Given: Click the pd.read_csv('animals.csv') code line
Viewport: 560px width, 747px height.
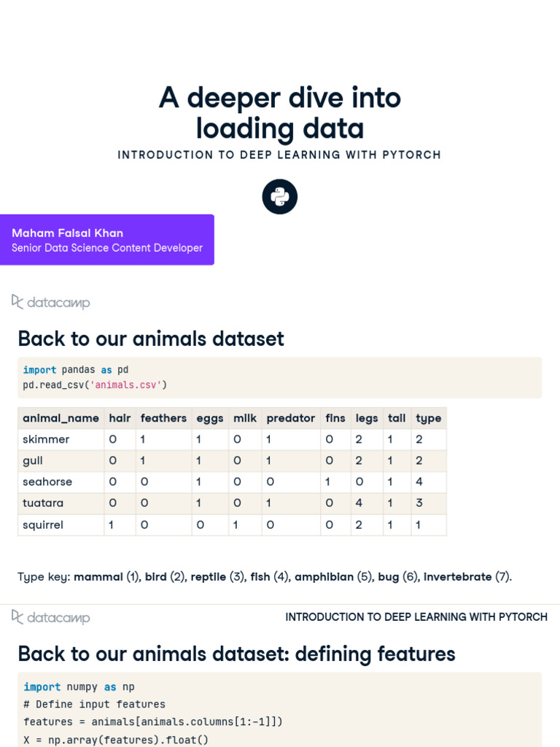Looking at the screenshot, I should 96,384.
